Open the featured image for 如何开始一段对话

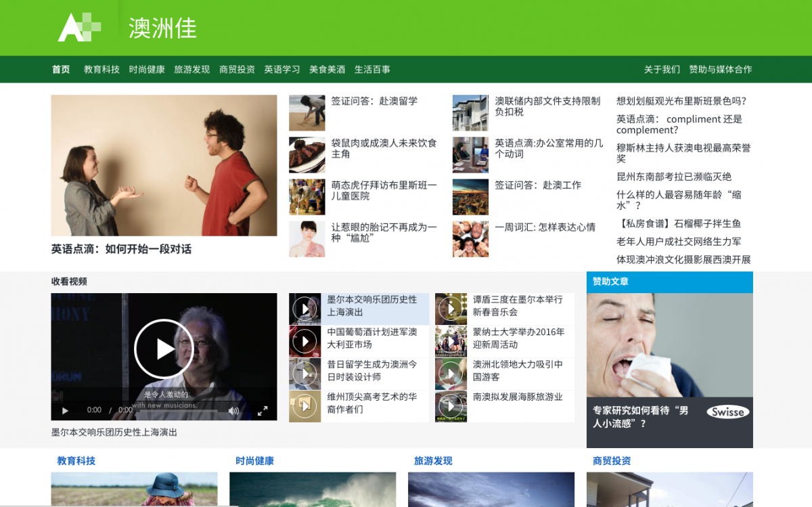pyautogui.click(x=164, y=165)
